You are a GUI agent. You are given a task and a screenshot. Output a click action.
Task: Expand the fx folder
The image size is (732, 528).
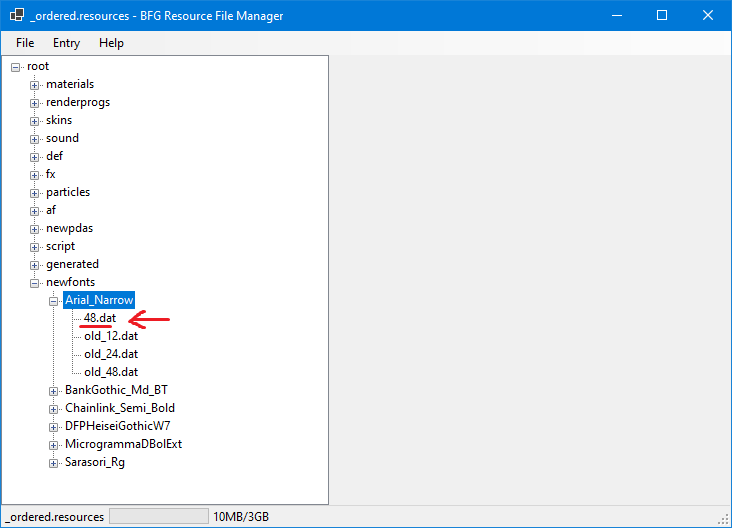click(35, 175)
